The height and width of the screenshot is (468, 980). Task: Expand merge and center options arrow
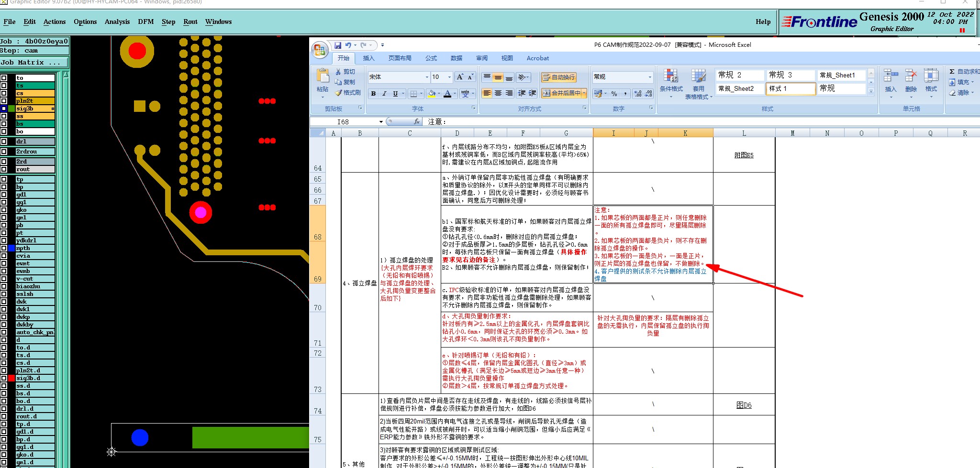tap(584, 93)
